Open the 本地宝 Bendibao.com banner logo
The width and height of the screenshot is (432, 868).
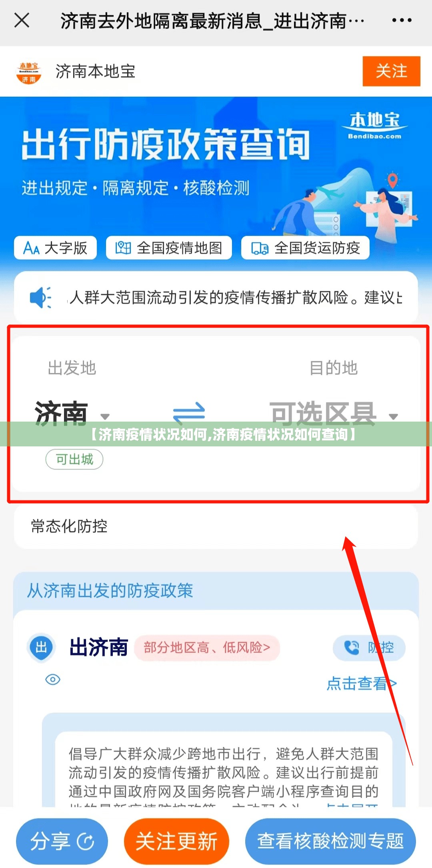(374, 126)
